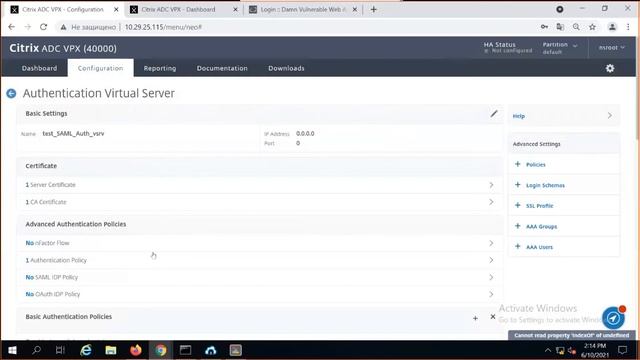Expand the OAuth IDP Policy row
Image resolution: width=640 pixels, height=360 pixels.
(x=259, y=294)
